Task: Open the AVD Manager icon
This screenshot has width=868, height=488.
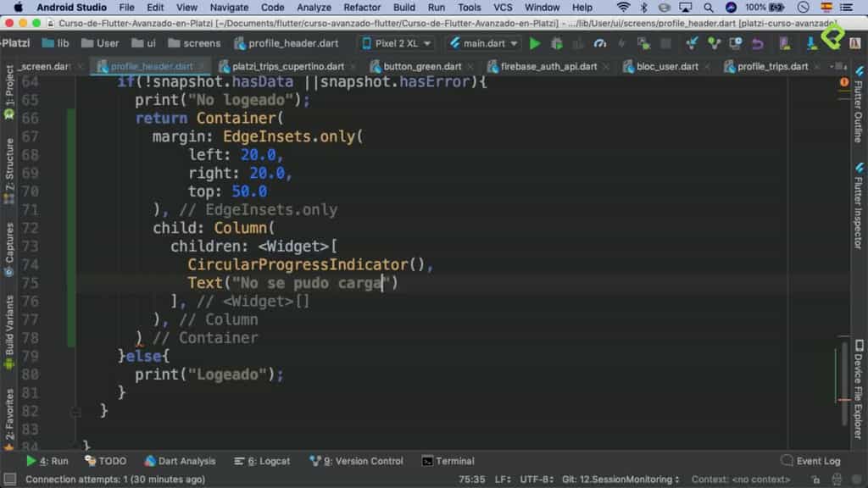Action: click(784, 43)
